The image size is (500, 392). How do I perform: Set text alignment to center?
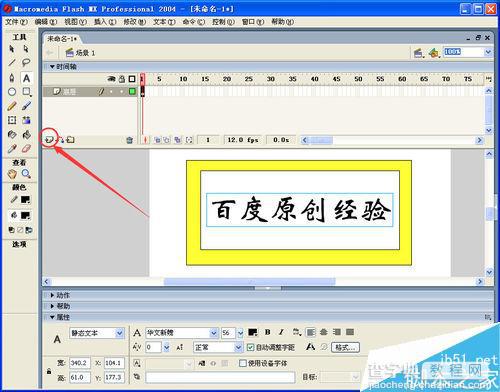tap(323, 332)
